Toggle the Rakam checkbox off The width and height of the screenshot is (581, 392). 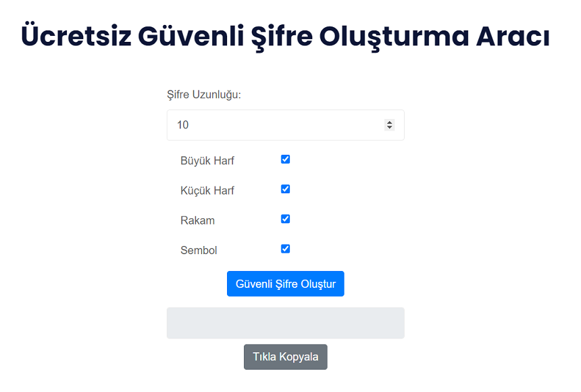[285, 218]
